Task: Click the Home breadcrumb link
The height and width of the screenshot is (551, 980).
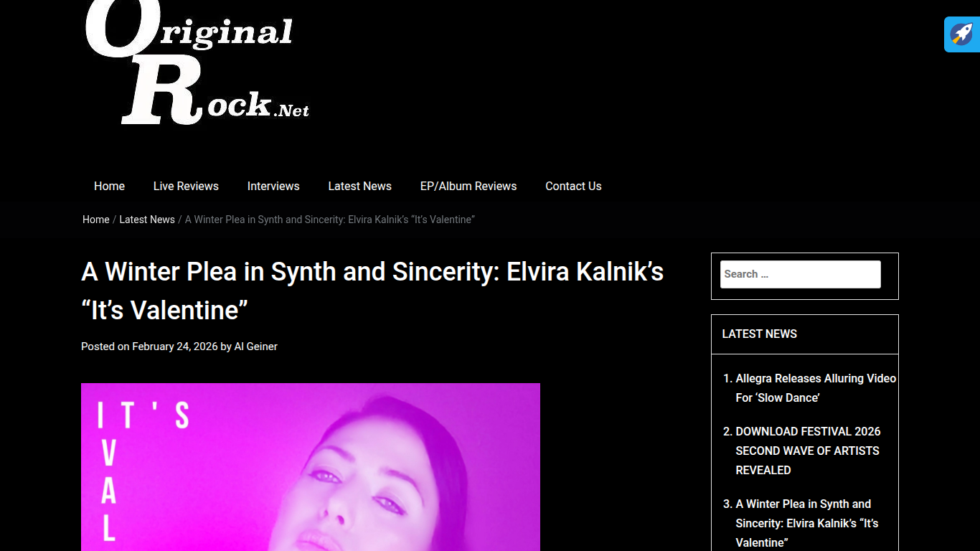Action: [95, 220]
